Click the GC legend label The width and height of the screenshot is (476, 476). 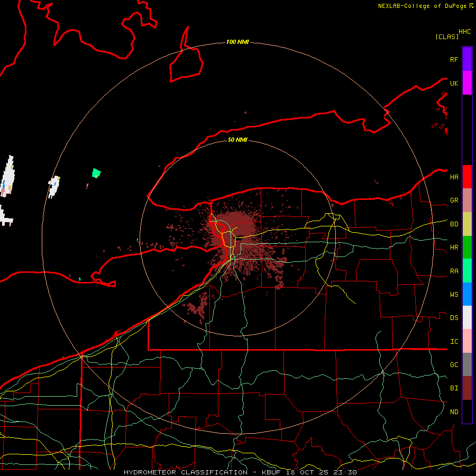tap(454, 365)
